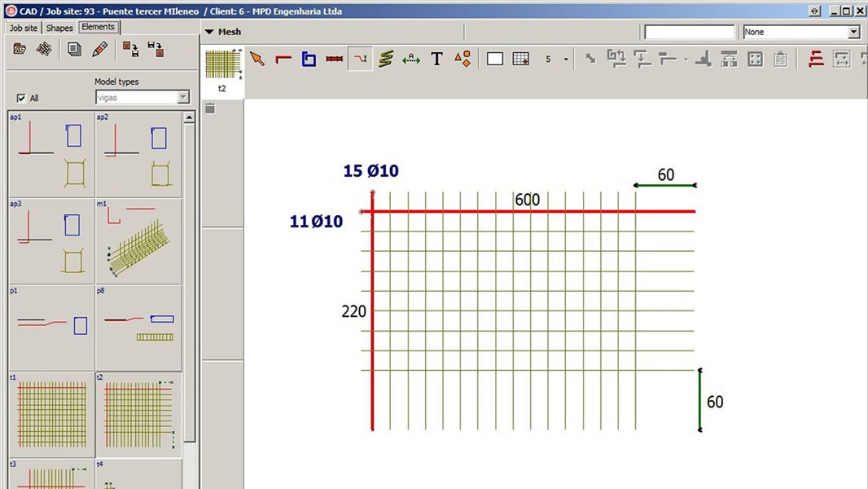Screen dimensions: 868x489
Task: Select the table grid tool
Action: [521, 59]
